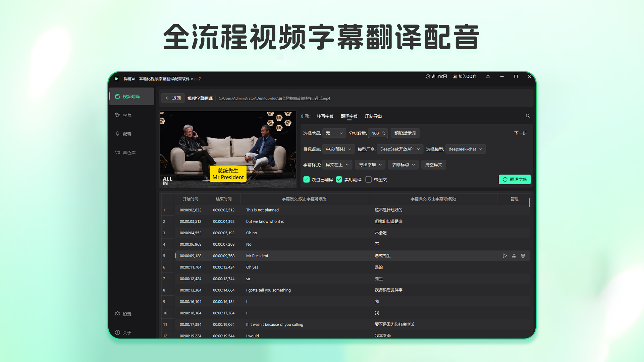Open the 目标语言 dropdown 中文(简体)

pos(338,149)
